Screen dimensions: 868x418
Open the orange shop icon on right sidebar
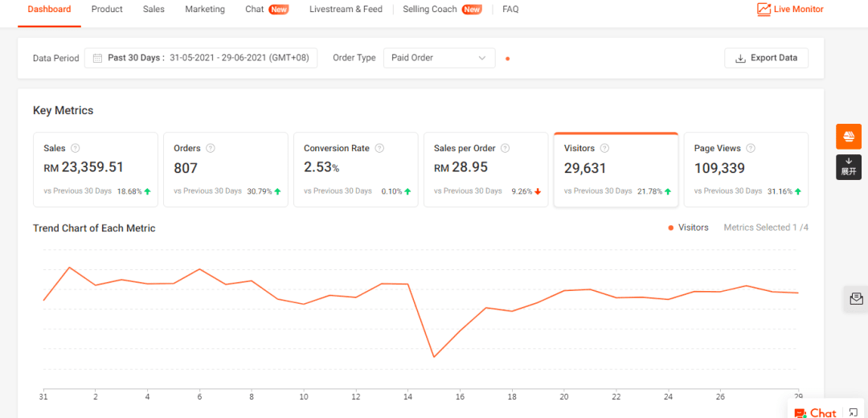pyautogui.click(x=848, y=136)
